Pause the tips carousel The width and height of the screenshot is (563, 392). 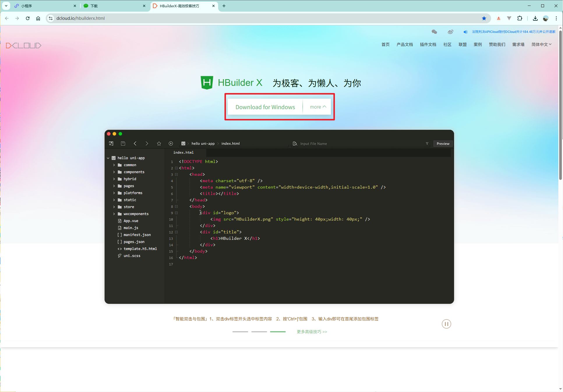(x=446, y=324)
